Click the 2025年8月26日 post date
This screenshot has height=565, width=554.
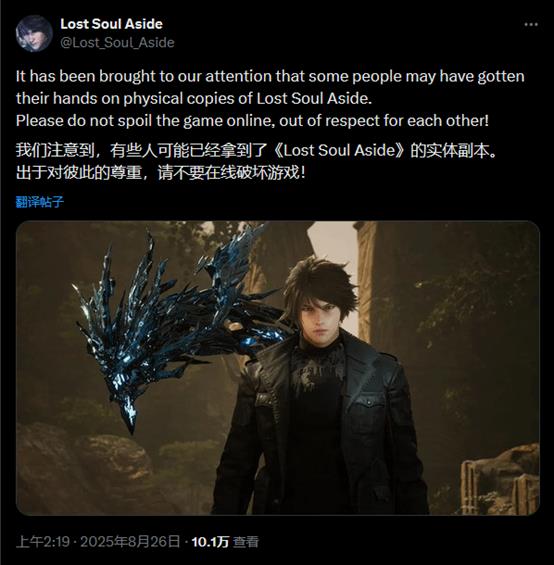click(130, 541)
